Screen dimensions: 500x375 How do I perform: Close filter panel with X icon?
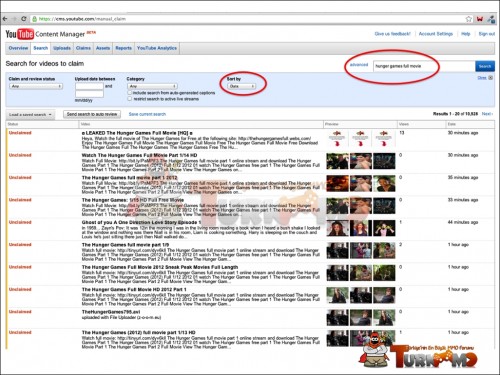[490, 78]
